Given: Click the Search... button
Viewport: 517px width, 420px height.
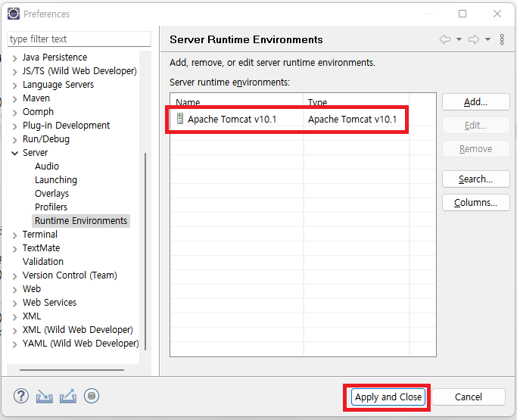Looking at the screenshot, I should coord(476,179).
